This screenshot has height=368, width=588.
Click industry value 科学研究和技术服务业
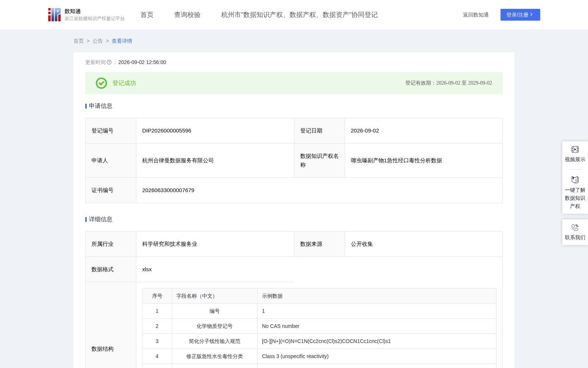(x=170, y=244)
